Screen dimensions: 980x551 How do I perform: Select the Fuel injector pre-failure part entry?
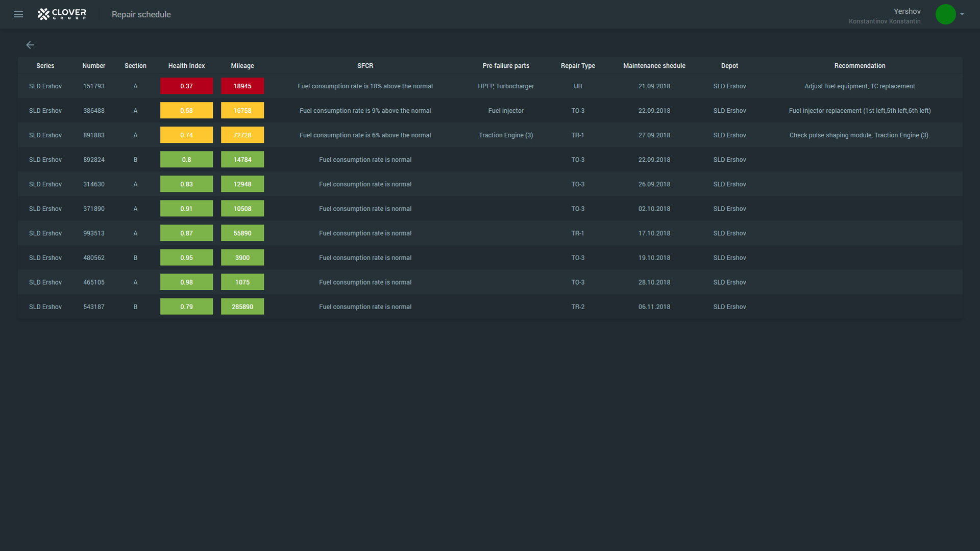pyautogui.click(x=505, y=111)
